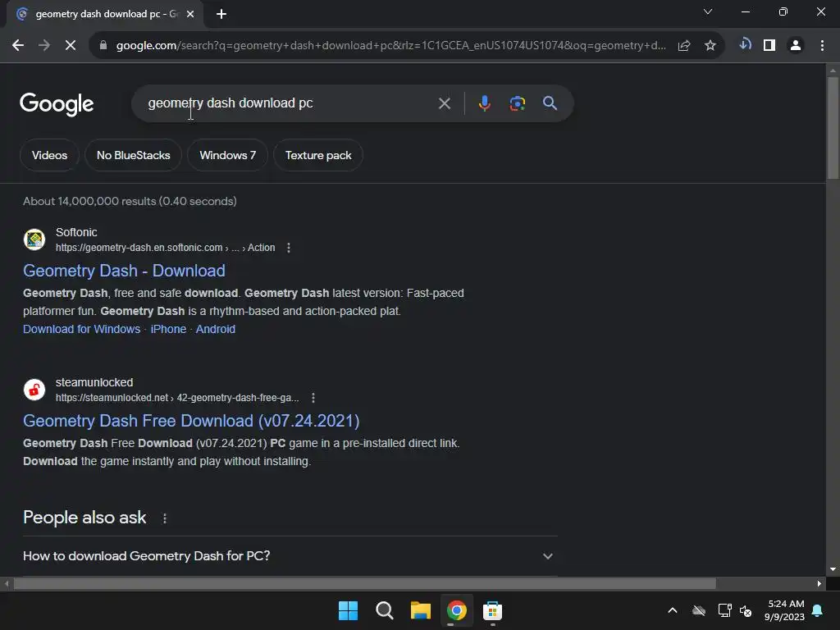The height and width of the screenshot is (630, 840).
Task: Click the Softonic site favicon
Action: coord(34,240)
